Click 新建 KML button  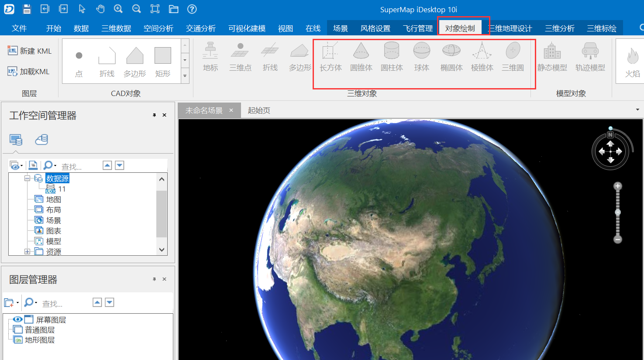(30, 51)
